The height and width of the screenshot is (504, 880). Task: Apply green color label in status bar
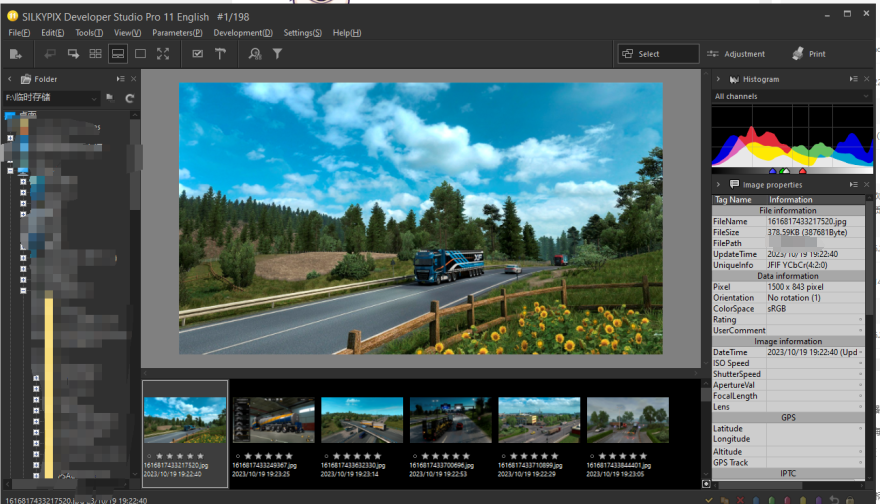pos(772,500)
